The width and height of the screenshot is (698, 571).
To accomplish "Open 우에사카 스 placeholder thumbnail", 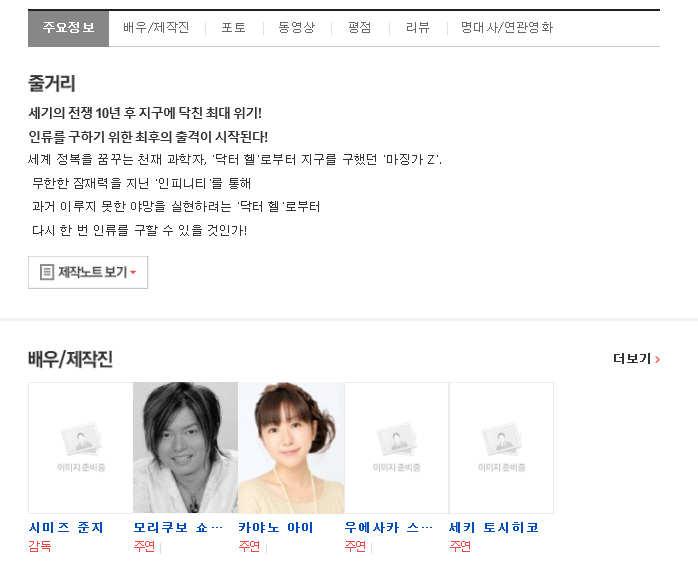I will 396,447.
